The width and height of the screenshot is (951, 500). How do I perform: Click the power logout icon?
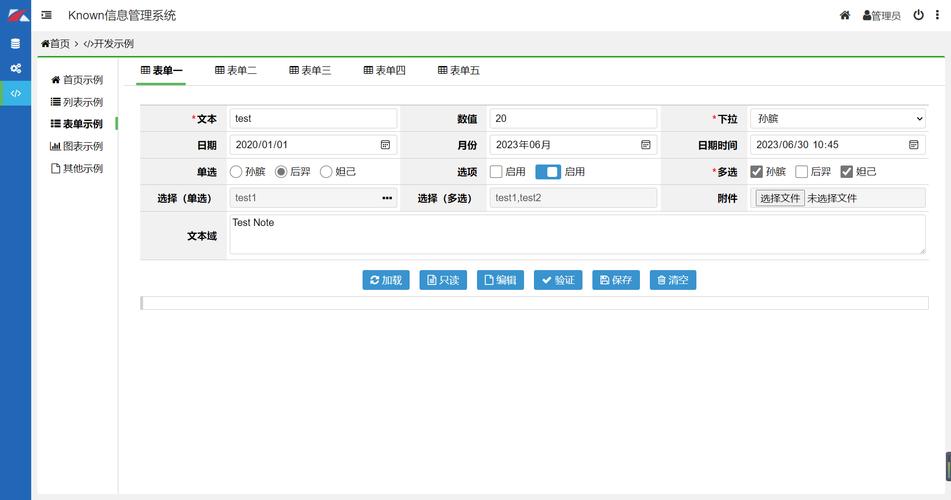(x=918, y=15)
